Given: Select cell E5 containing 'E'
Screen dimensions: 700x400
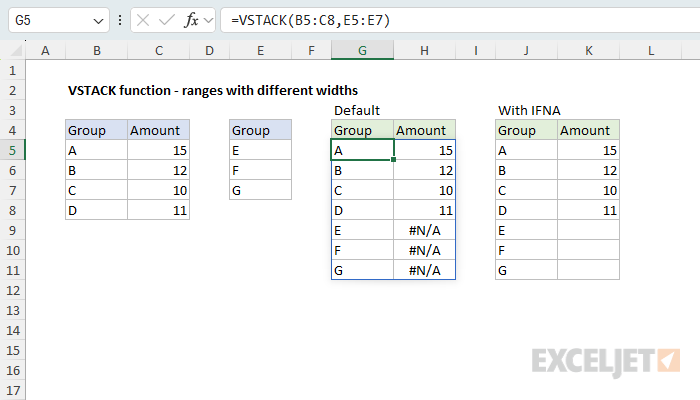Looking at the screenshot, I should [x=260, y=150].
